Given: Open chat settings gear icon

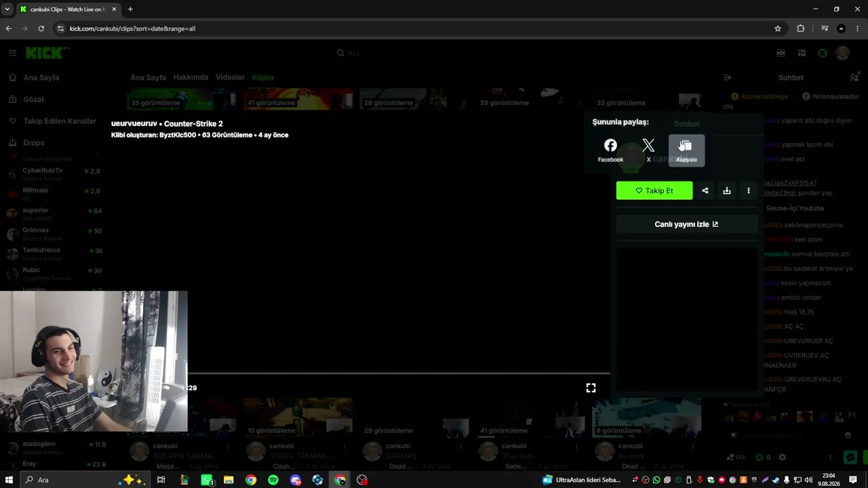Looking at the screenshot, I should (x=782, y=457).
